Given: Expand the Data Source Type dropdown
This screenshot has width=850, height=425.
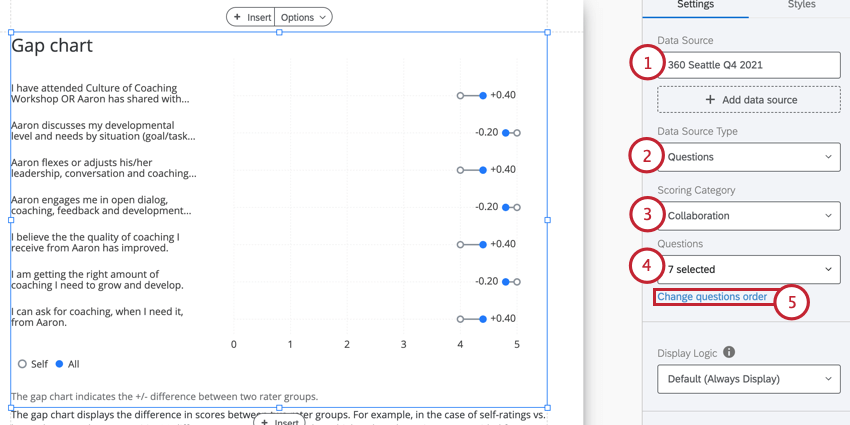Looking at the screenshot, I should [x=748, y=157].
